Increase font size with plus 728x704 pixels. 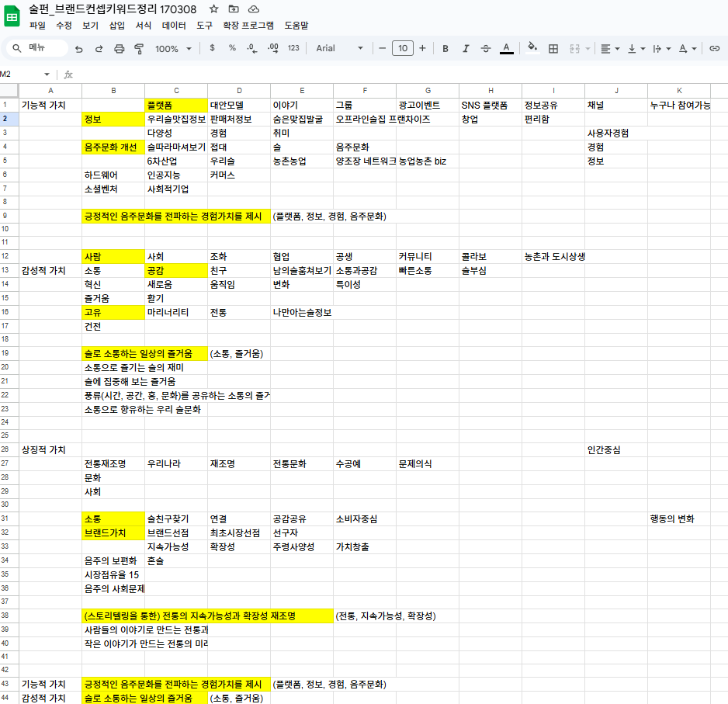click(x=422, y=48)
